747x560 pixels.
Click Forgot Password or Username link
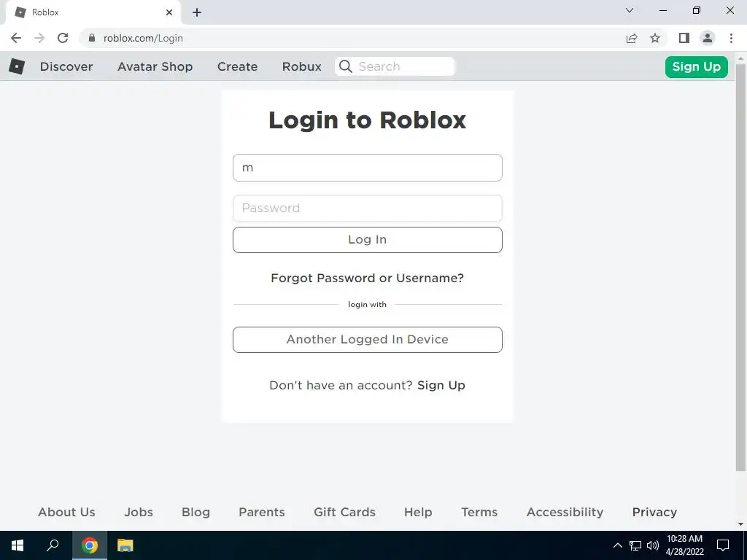(368, 278)
